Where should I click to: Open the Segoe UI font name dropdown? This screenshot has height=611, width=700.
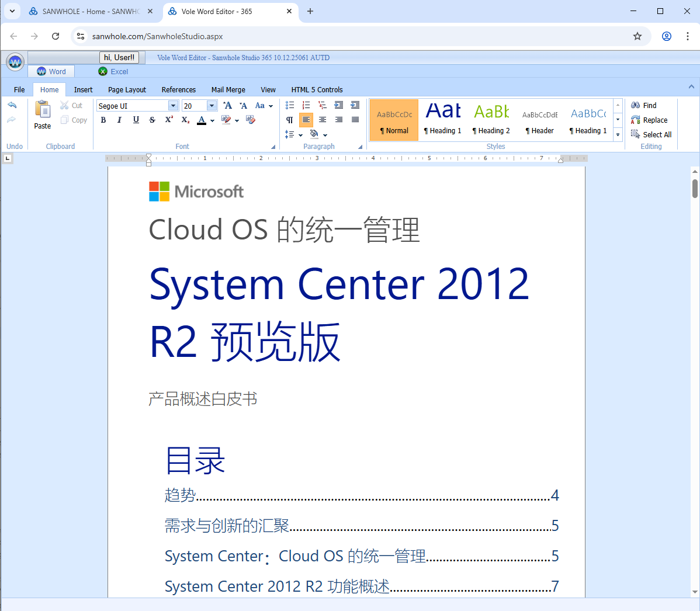pos(173,106)
